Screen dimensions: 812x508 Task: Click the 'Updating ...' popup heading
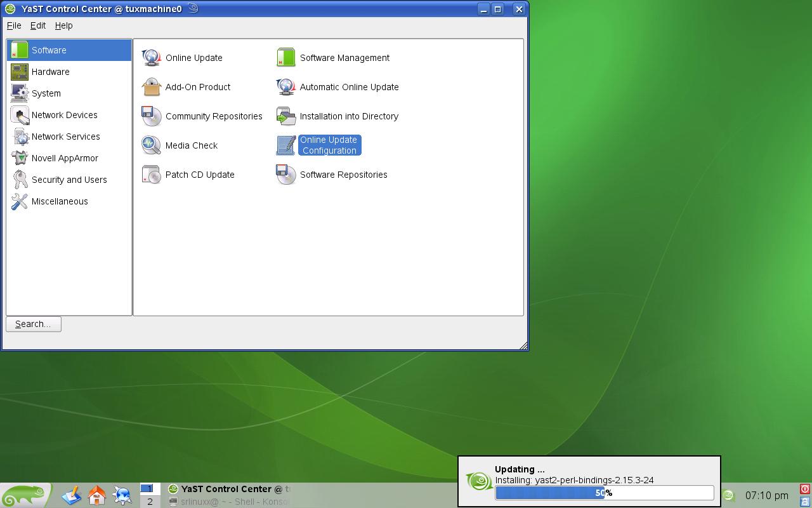[x=520, y=469]
